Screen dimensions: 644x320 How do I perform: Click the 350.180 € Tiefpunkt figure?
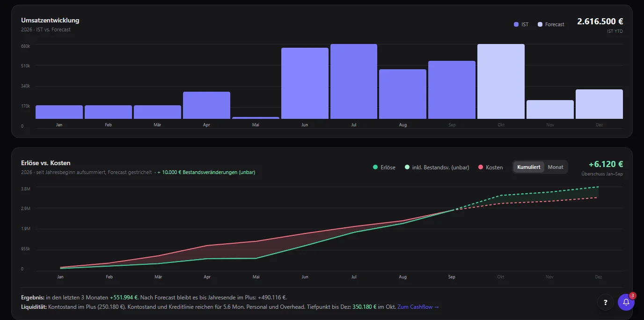(364, 307)
